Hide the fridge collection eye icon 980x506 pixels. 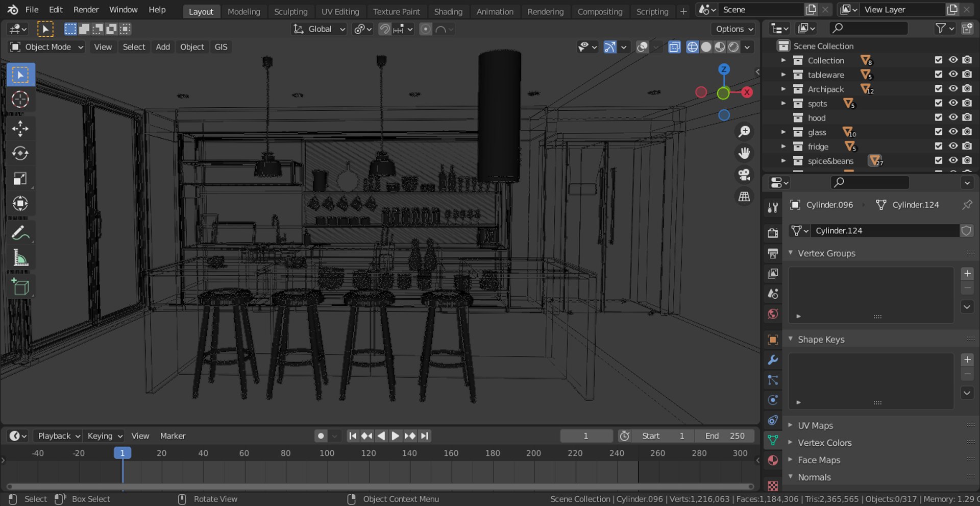point(953,146)
